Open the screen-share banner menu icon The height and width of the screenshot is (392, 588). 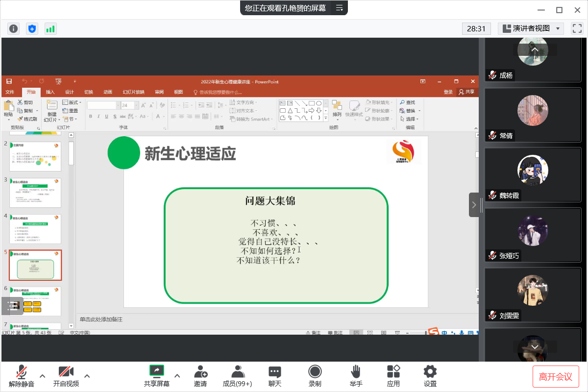click(x=339, y=8)
